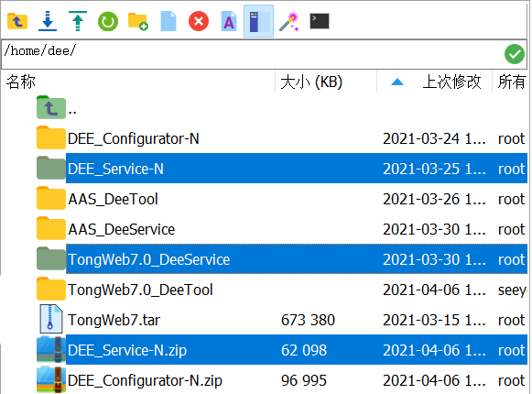Click the red delete X icon
The width and height of the screenshot is (532, 394).
point(199,21)
